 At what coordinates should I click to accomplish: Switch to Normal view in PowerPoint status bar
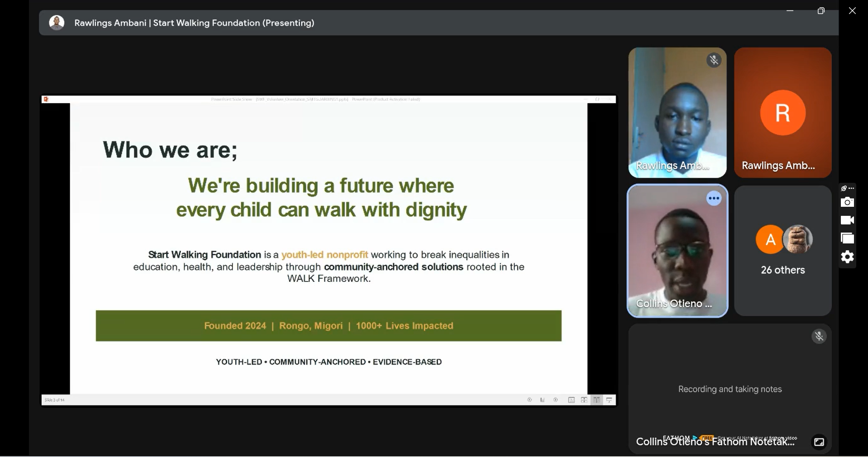pos(571,400)
